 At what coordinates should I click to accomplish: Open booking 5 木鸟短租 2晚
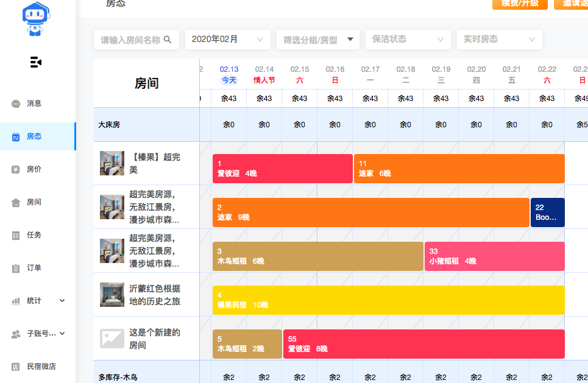[247, 344]
